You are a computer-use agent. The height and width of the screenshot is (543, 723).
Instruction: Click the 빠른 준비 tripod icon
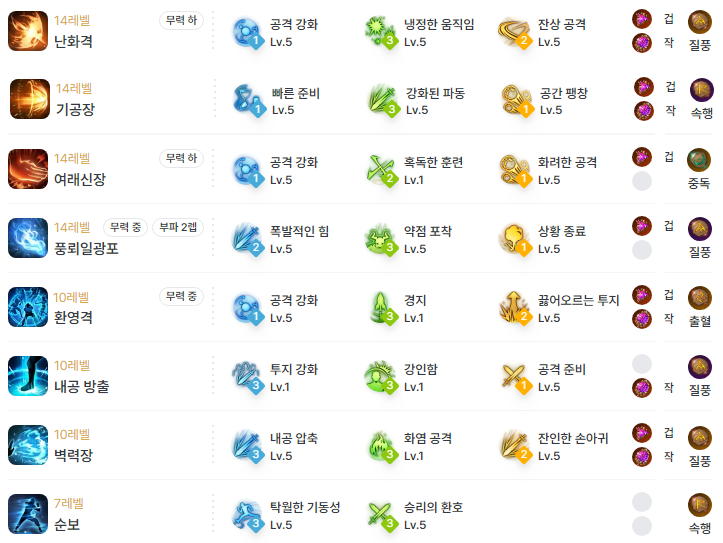point(249,100)
